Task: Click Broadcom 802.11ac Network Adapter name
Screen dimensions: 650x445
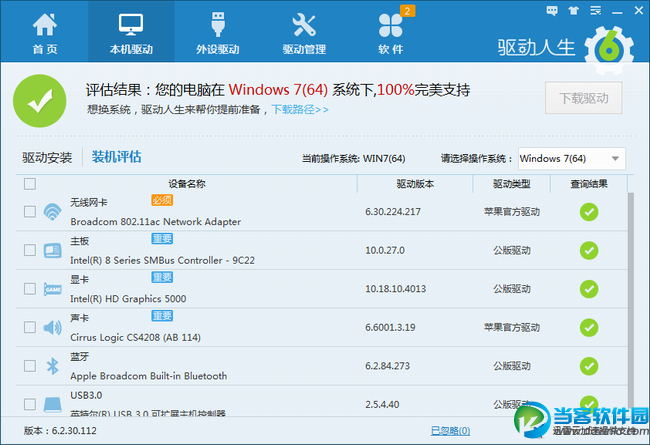Action: click(x=155, y=222)
